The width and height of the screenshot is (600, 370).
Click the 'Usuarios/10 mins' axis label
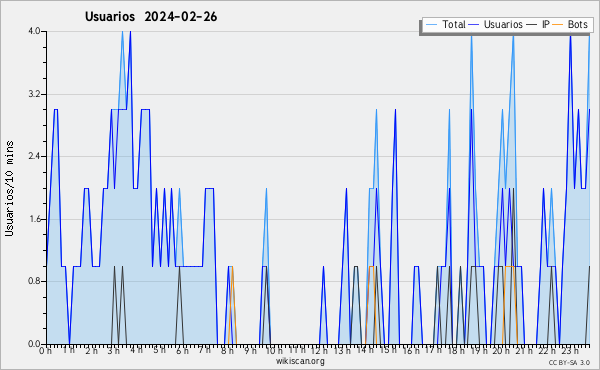tap(9, 189)
